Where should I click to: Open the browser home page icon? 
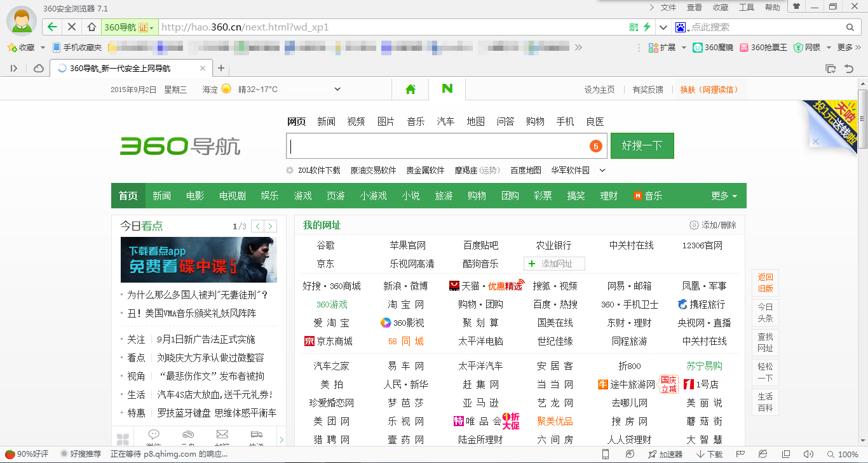coord(92,27)
